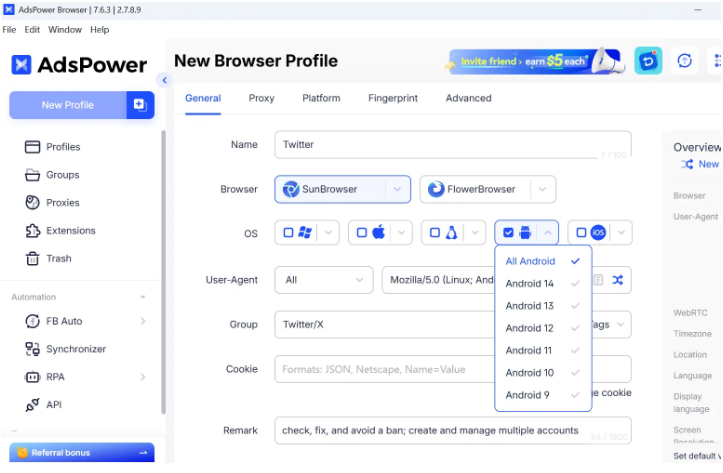Image resolution: width=723 pixels, height=473 pixels.
Task: Uncheck the Android OS checkbox
Action: pyautogui.click(x=508, y=233)
